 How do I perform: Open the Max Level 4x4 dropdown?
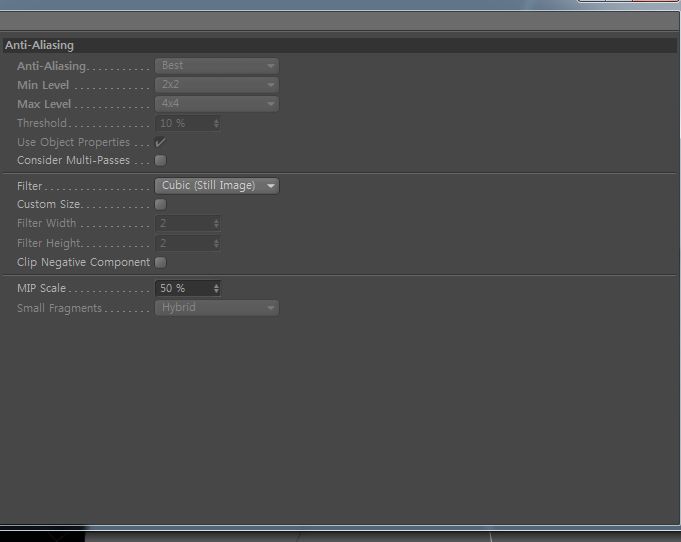click(217, 104)
